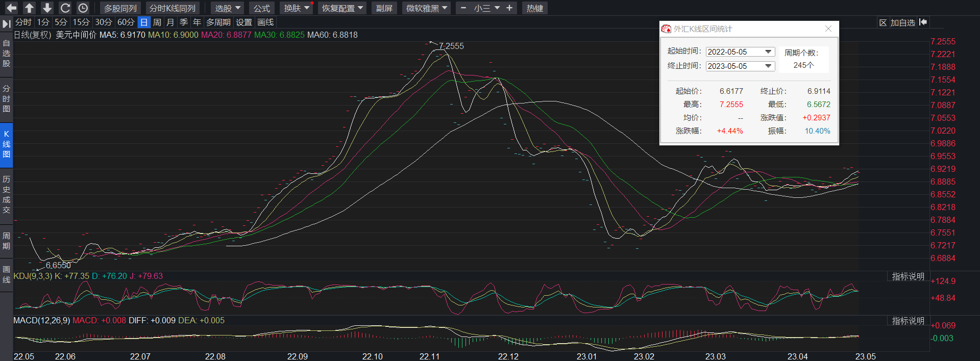Click the down arrow toolbar icon
The image size is (980, 361).
point(47,8)
